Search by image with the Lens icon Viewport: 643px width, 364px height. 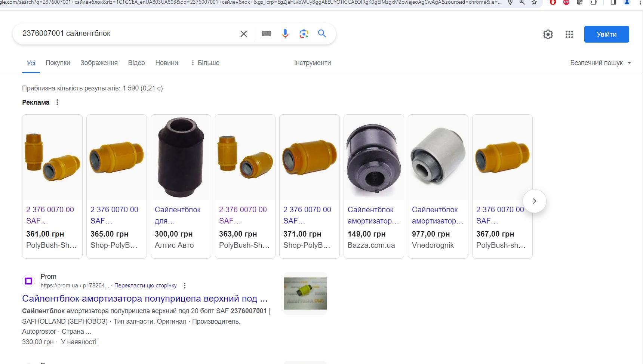304,34
